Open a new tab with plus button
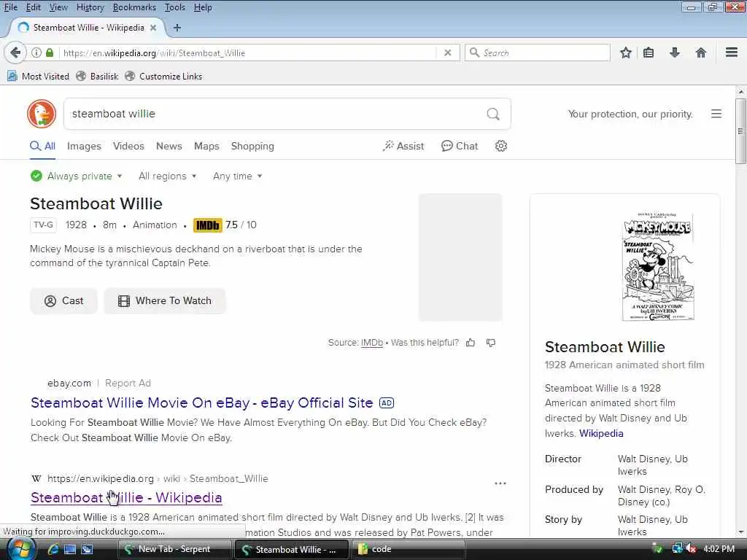The image size is (747, 560). [x=177, y=28]
